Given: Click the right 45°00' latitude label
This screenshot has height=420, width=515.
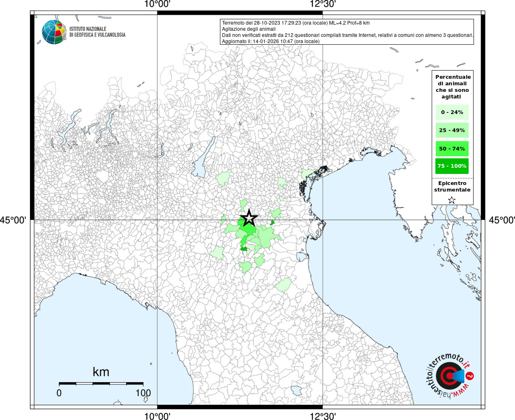Looking at the screenshot, I should [501, 220].
